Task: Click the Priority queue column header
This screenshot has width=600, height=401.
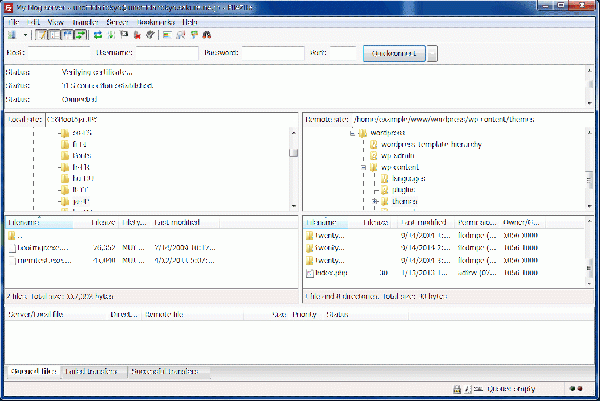Action: pos(305,315)
